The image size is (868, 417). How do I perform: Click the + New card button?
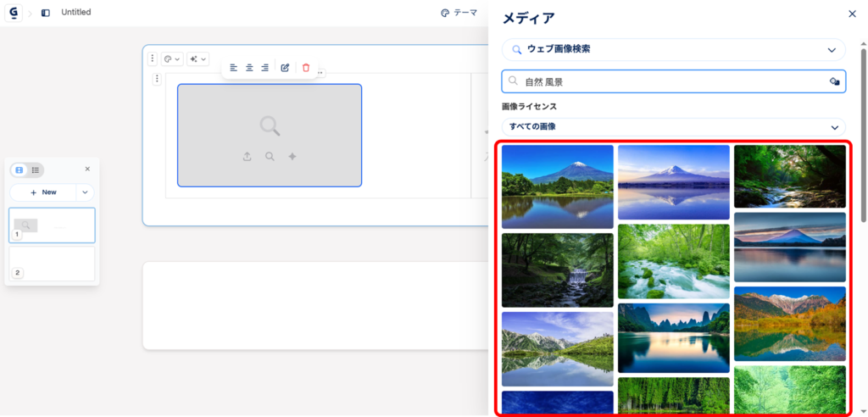[x=43, y=192]
